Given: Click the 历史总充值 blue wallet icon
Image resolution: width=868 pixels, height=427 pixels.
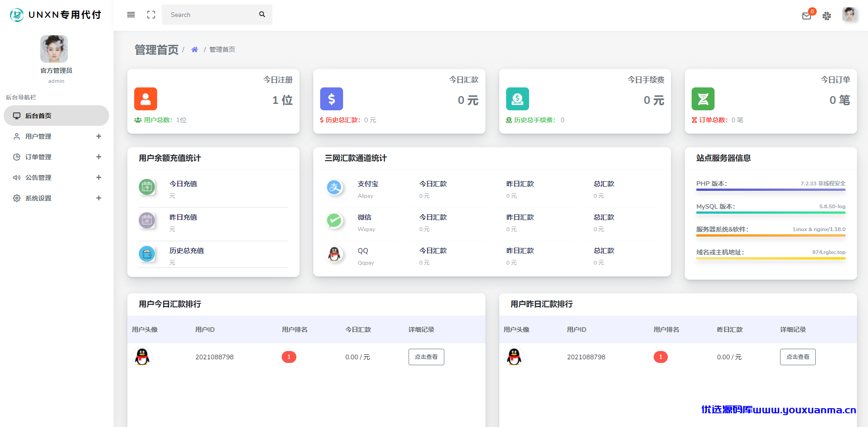Looking at the screenshot, I should pyautogui.click(x=147, y=254).
